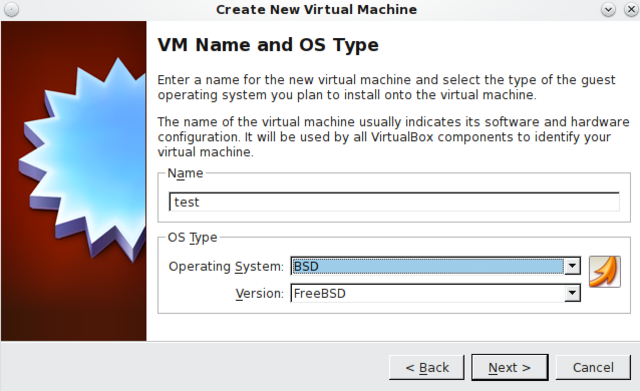Click the window menu button in title bar
640x391 pixels.
click(11, 9)
